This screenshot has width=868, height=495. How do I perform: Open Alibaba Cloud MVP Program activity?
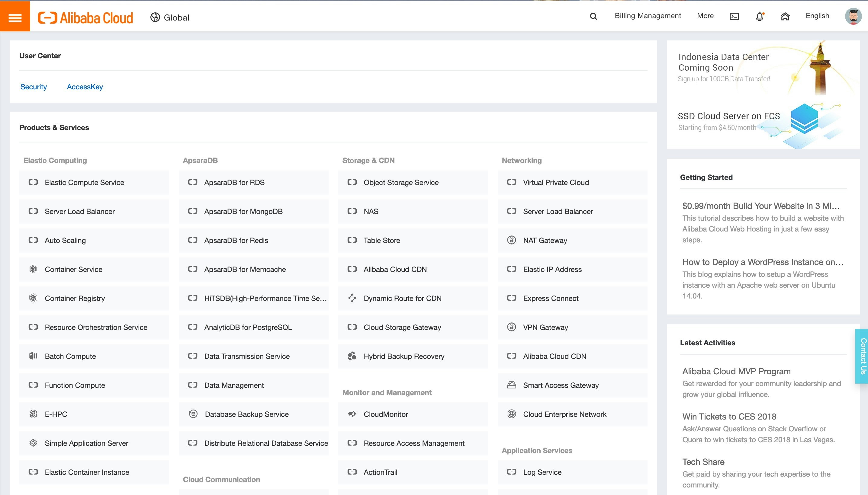(736, 371)
